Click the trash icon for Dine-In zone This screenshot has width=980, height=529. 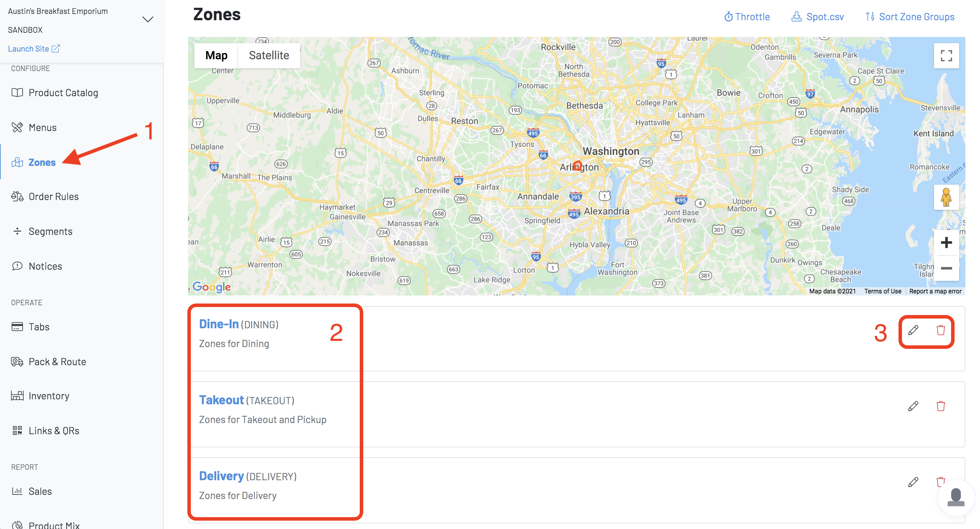(x=940, y=330)
